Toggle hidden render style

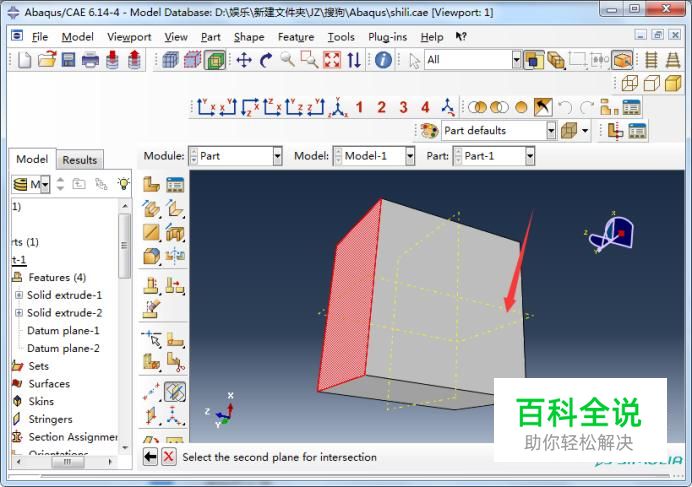651,83
